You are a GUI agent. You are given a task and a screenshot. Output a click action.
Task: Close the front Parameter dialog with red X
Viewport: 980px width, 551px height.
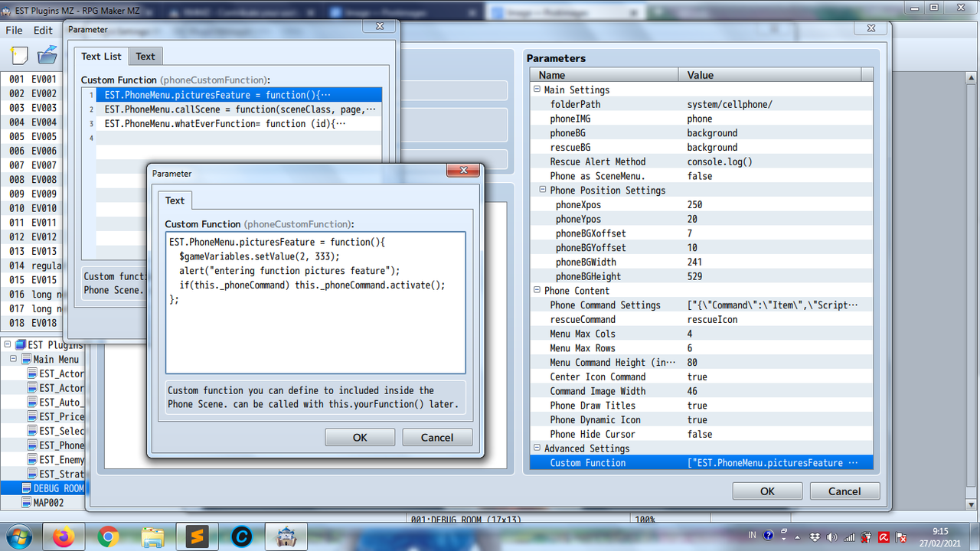[463, 171]
